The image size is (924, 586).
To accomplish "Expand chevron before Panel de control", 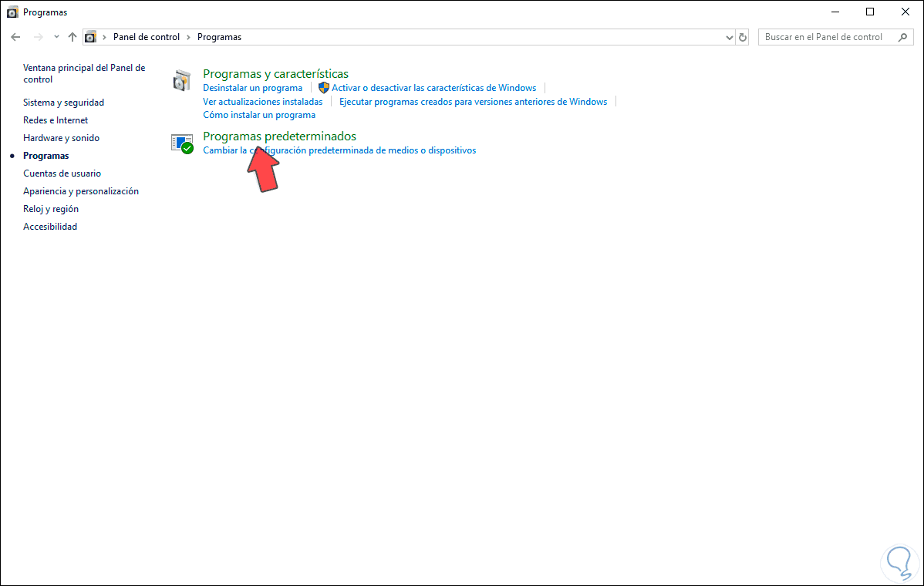I will click(104, 37).
